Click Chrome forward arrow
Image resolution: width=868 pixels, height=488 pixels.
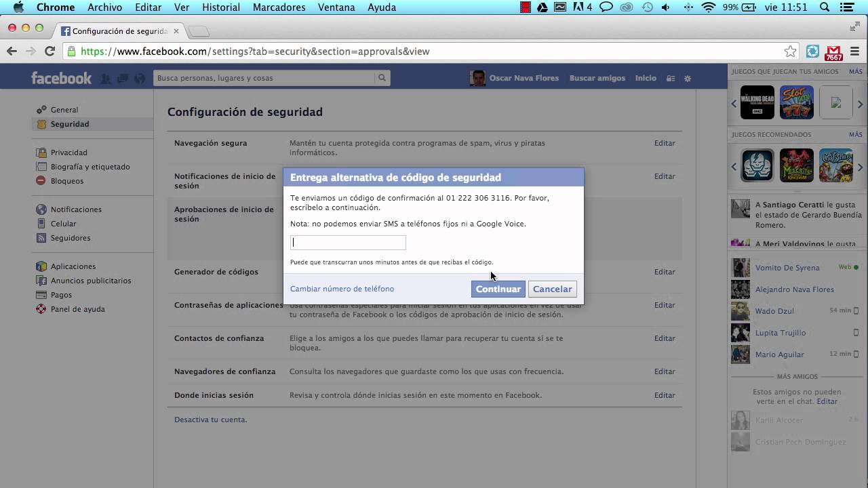coord(31,51)
